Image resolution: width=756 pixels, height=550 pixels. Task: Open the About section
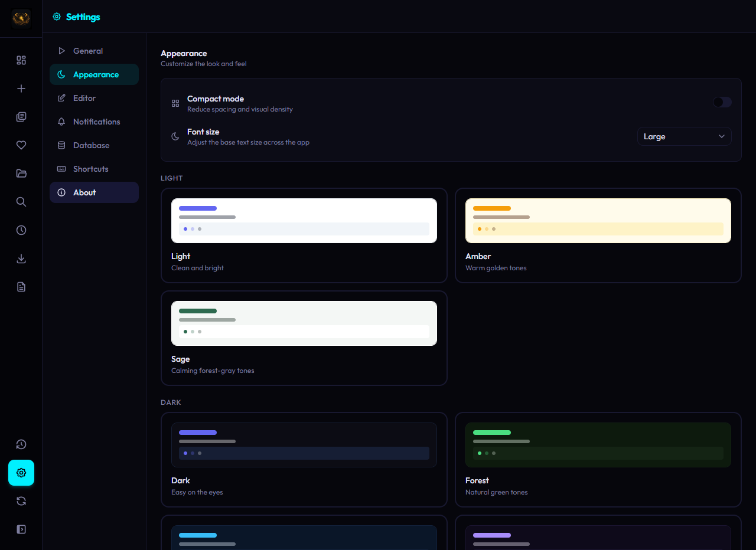point(94,192)
